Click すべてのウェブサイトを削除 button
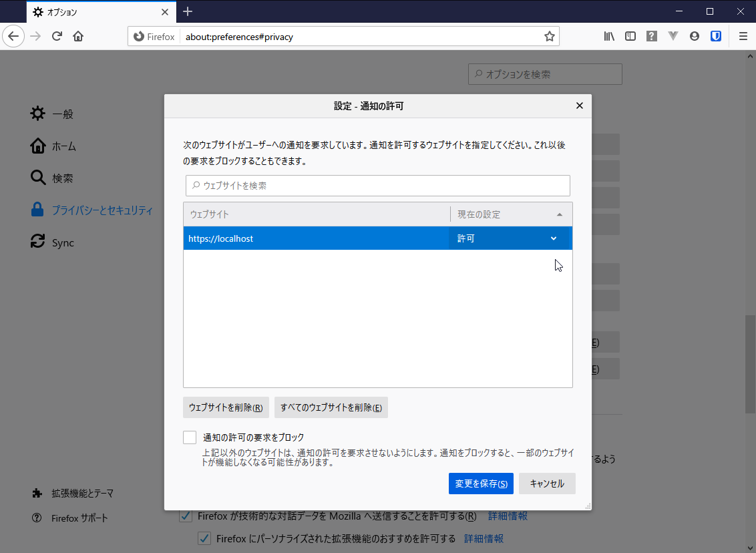Image resolution: width=756 pixels, height=553 pixels. click(331, 407)
